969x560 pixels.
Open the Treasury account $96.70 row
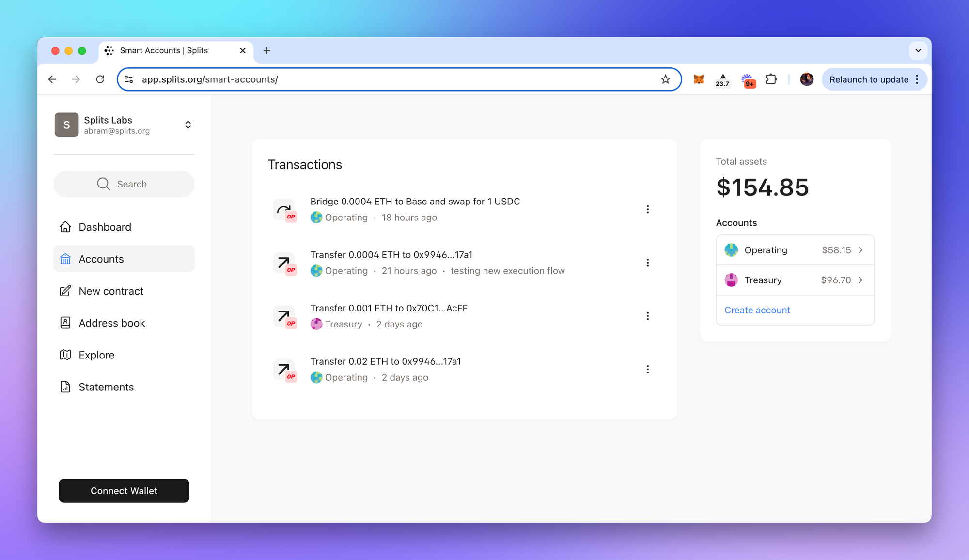tap(795, 280)
